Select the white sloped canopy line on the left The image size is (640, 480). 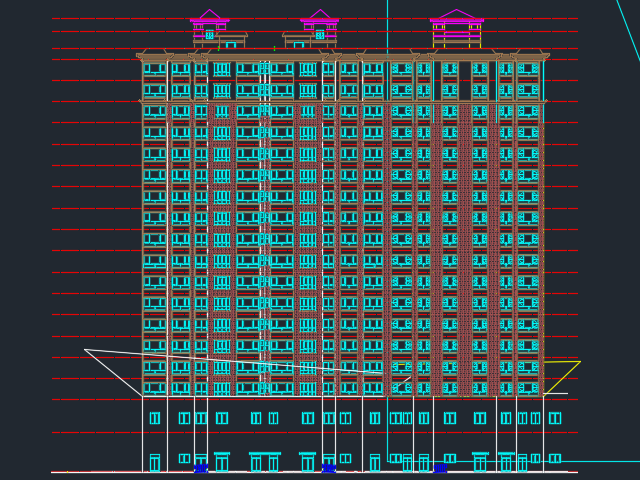(x=112, y=372)
